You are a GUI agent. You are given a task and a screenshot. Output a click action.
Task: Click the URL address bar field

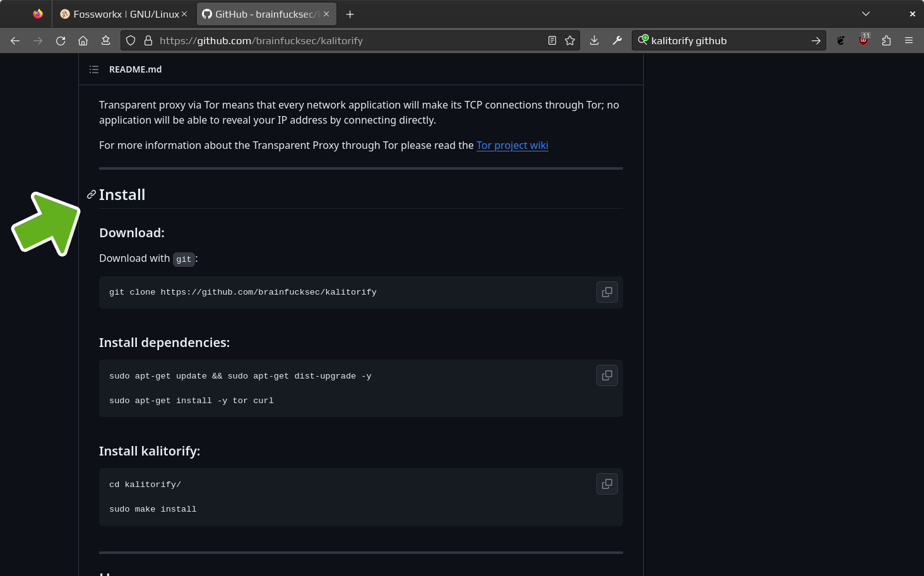pos(347,40)
